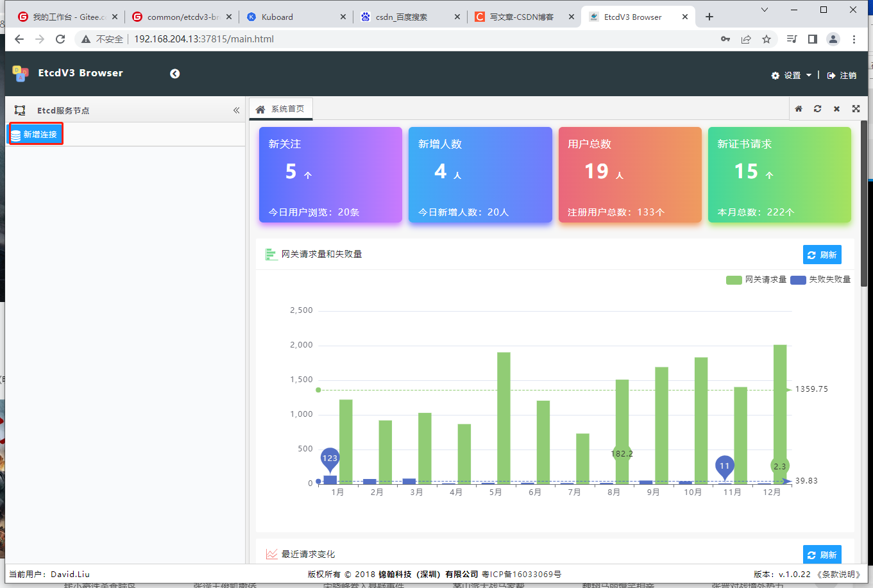
Task: Click the 注销 logout button
Action: coord(842,75)
